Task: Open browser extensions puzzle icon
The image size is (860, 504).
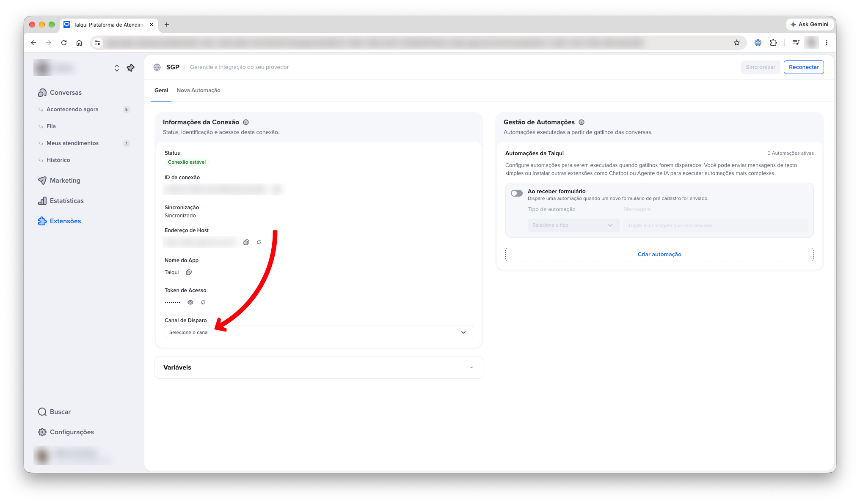Action: click(x=773, y=43)
